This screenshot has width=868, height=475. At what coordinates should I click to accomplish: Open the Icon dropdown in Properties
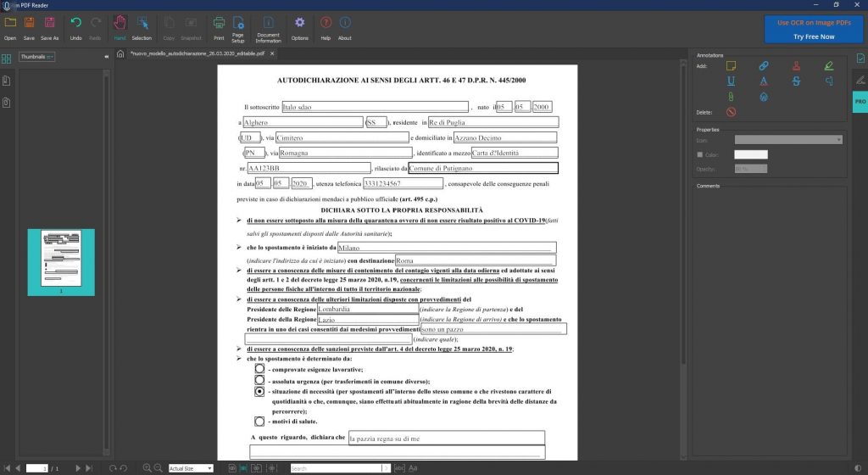tap(788, 139)
